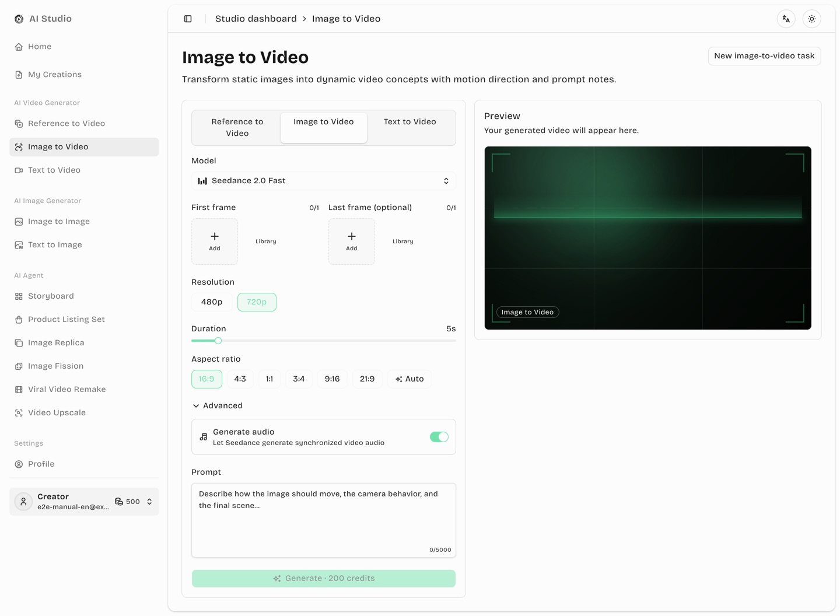Click the plus icon under First frame
The image size is (840, 616).
pyautogui.click(x=215, y=236)
